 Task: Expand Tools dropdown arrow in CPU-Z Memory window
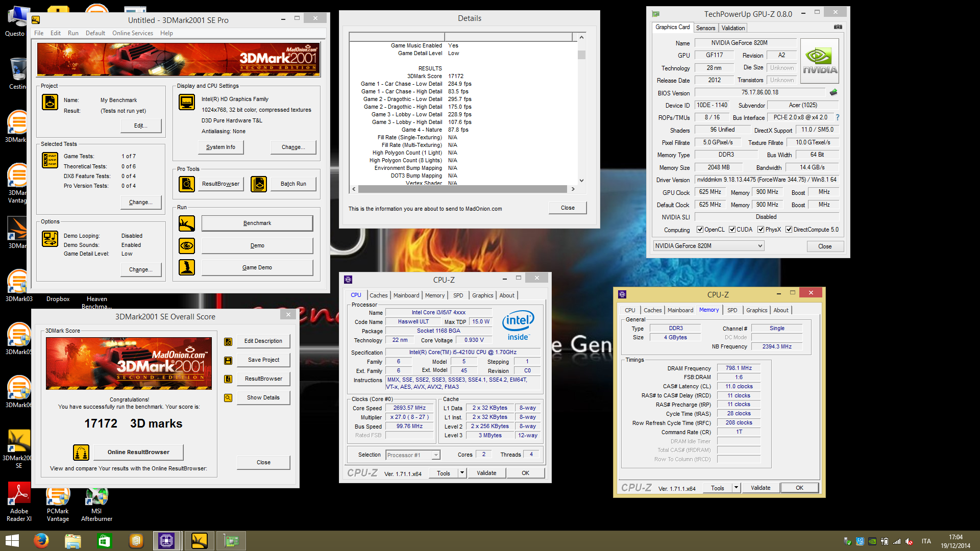[736, 488]
